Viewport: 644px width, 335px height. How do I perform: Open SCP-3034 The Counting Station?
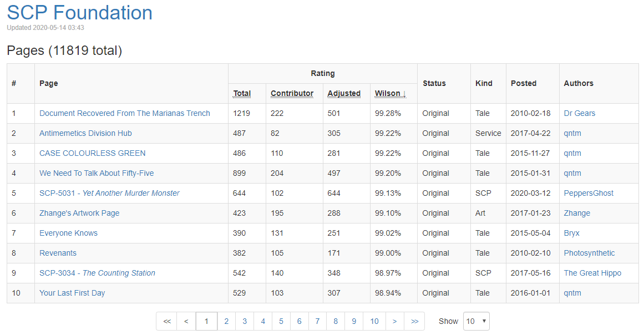click(97, 273)
